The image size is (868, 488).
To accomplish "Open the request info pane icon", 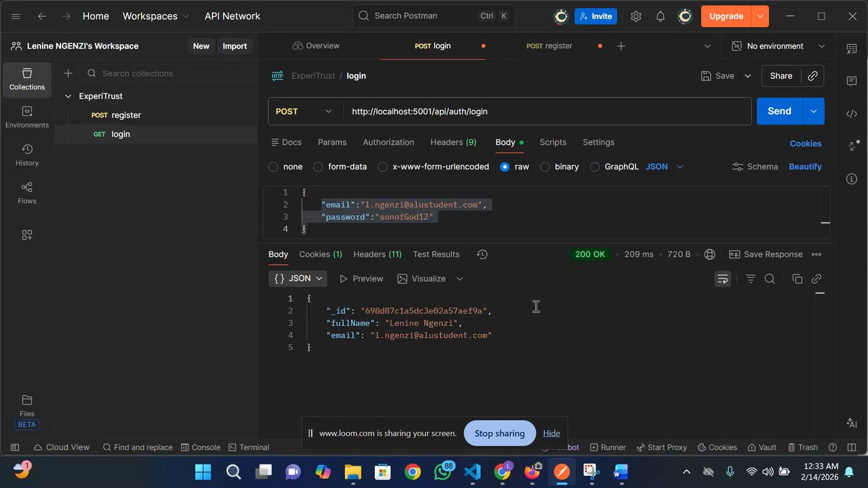I will pyautogui.click(x=852, y=179).
